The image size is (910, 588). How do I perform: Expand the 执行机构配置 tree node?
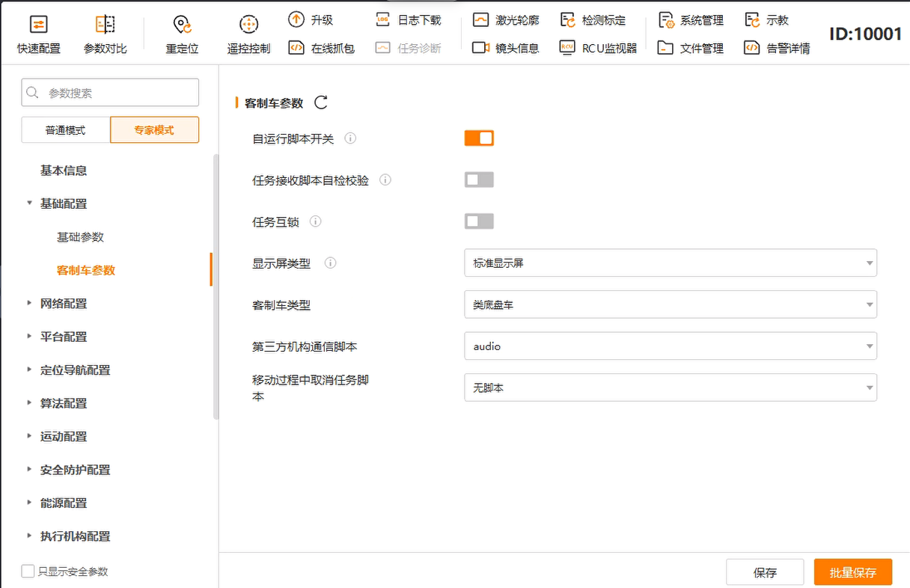29,536
